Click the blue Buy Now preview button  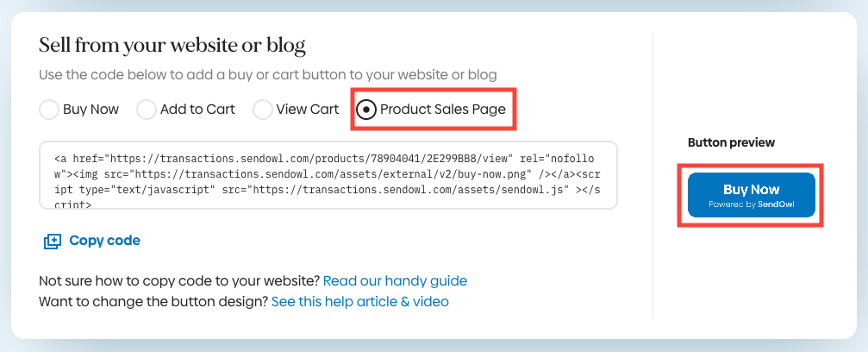[751, 189]
